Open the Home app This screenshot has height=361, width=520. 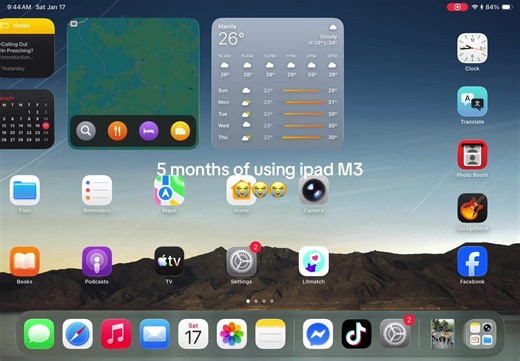click(241, 190)
